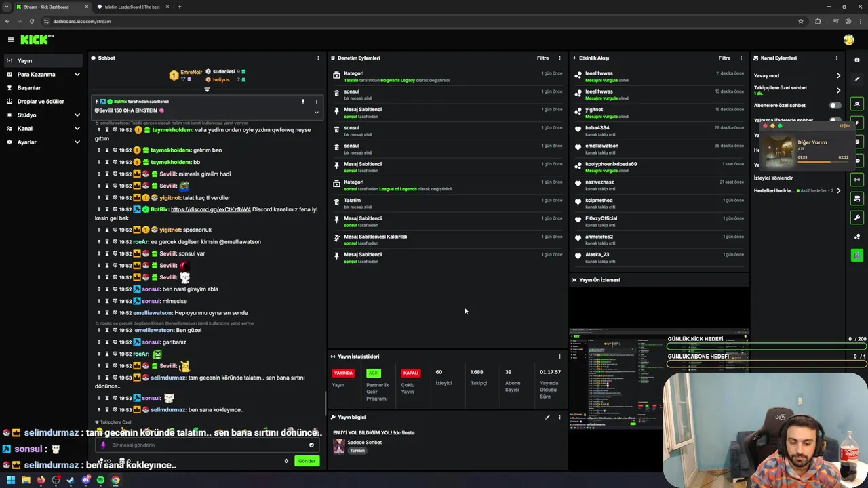Edit stream info with the pencil icon
This screenshot has width=868, height=488.
coord(547,418)
